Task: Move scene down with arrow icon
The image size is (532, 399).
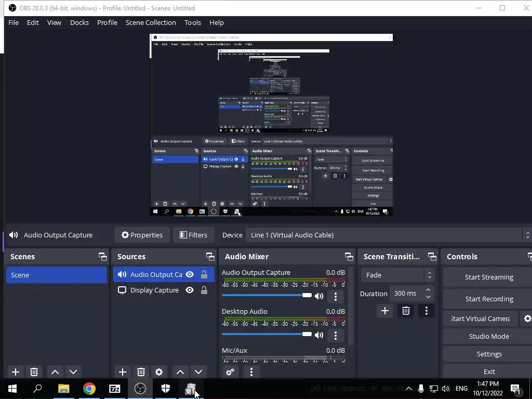Action: [73, 372]
